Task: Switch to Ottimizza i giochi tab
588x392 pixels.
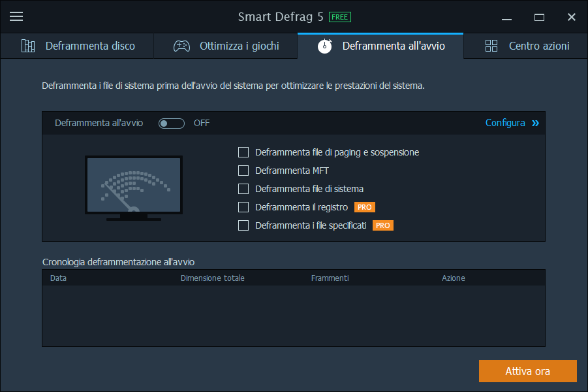Action: pos(226,46)
